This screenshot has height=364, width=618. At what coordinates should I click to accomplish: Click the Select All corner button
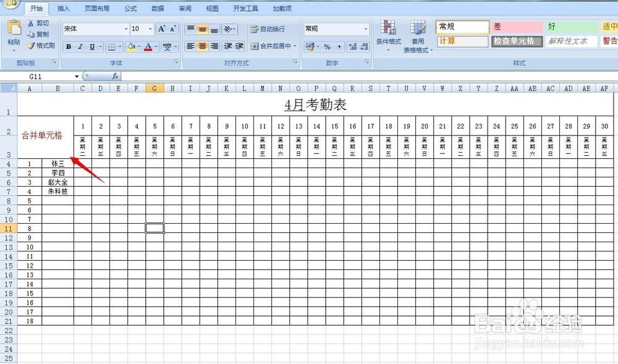(8, 88)
